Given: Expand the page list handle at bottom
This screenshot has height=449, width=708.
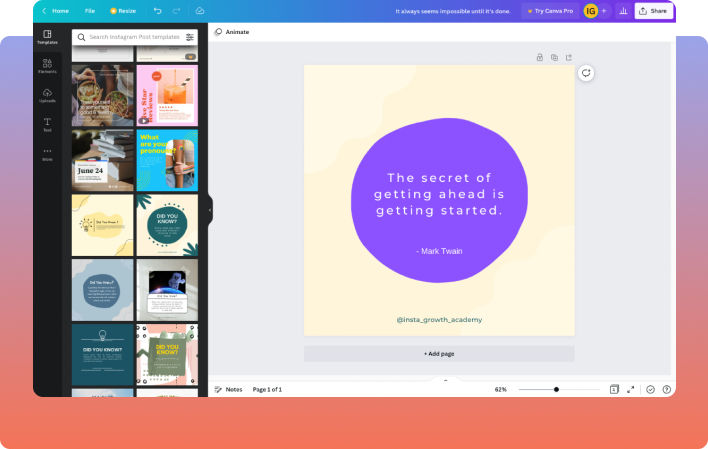Looking at the screenshot, I should coord(445,380).
